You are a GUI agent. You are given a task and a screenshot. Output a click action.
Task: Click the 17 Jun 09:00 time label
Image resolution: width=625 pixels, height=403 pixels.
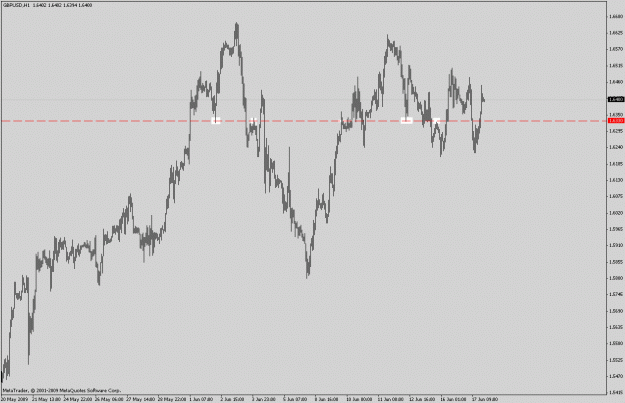click(485, 399)
